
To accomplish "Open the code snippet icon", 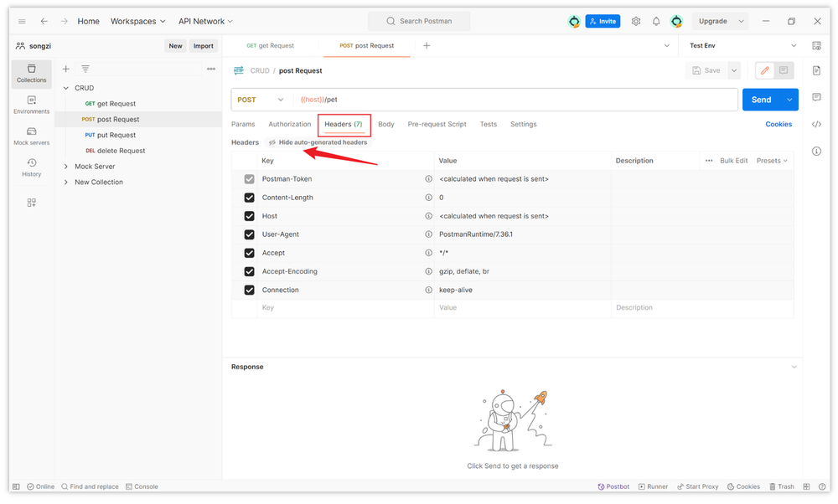I will [x=816, y=124].
